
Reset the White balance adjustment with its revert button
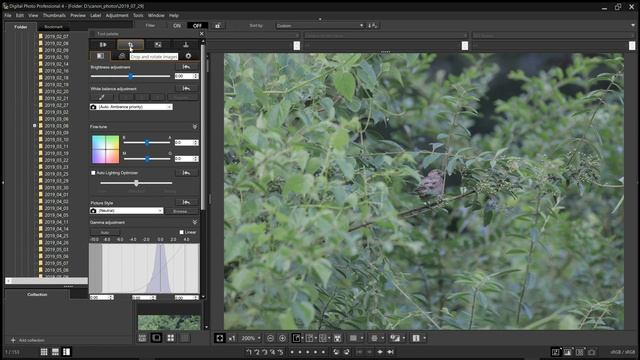[187, 88]
